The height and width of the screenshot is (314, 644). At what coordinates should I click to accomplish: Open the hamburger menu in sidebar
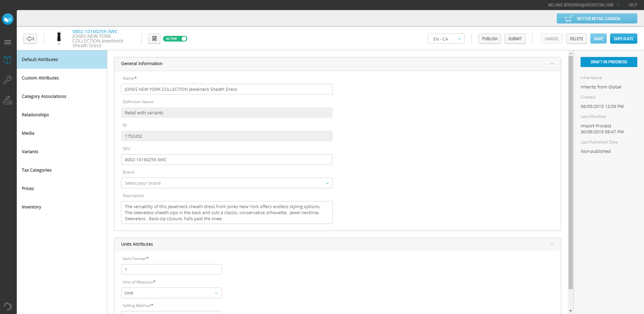click(7, 42)
